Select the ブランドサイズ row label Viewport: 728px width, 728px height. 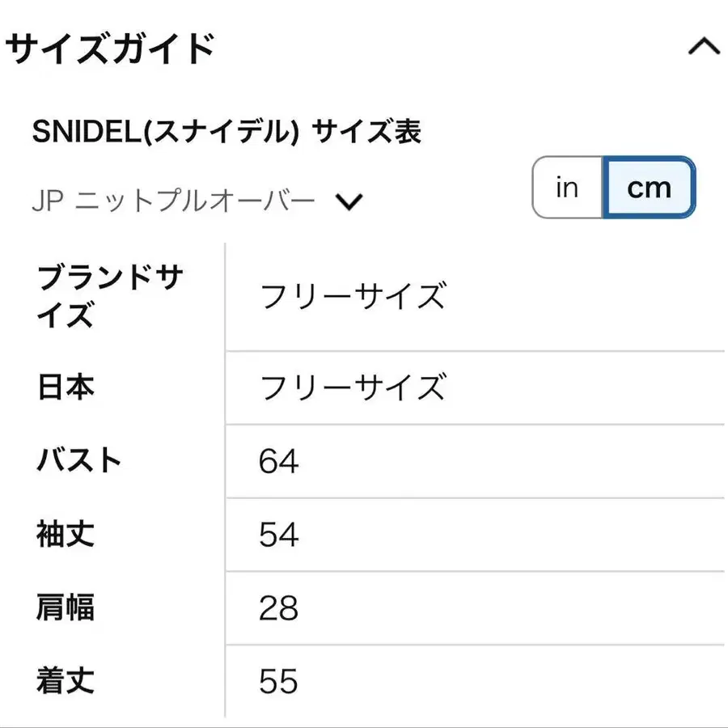(x=110, y=296)
